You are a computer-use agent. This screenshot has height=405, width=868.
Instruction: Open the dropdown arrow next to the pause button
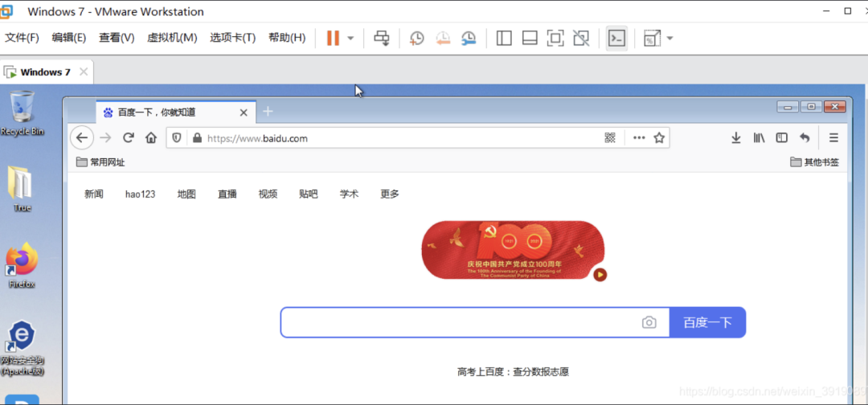click(350, 39)
